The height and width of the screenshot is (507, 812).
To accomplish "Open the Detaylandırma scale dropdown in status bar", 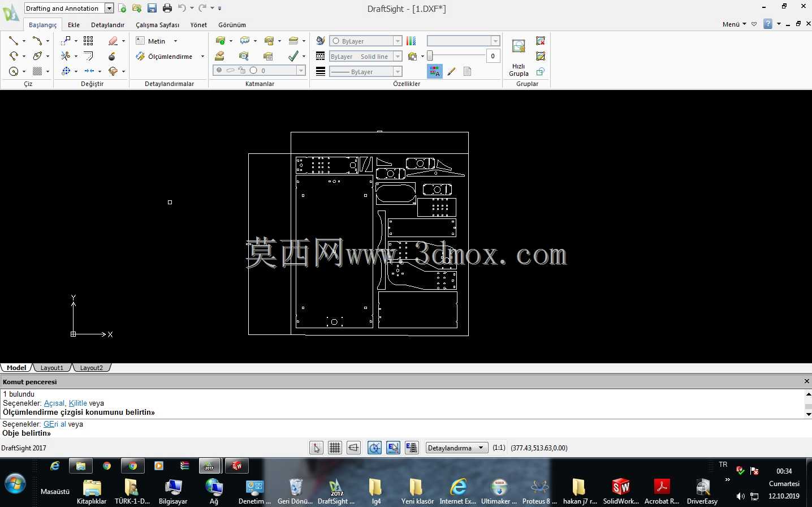I will coord(457,448).
